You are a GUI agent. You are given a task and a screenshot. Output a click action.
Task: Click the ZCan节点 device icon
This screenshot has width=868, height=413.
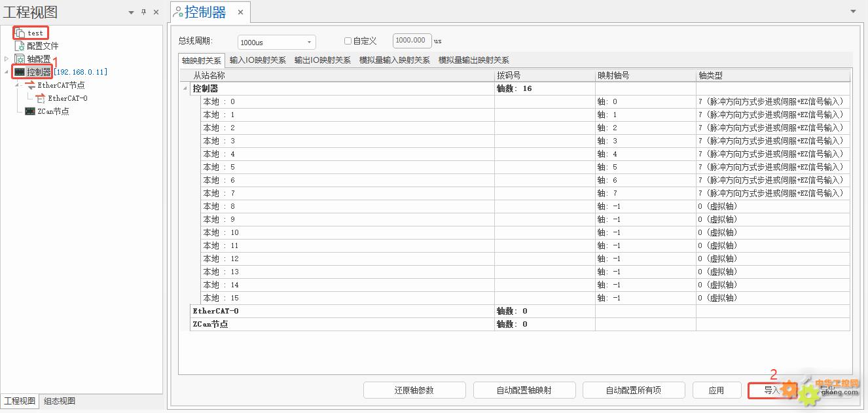[30, 111]
